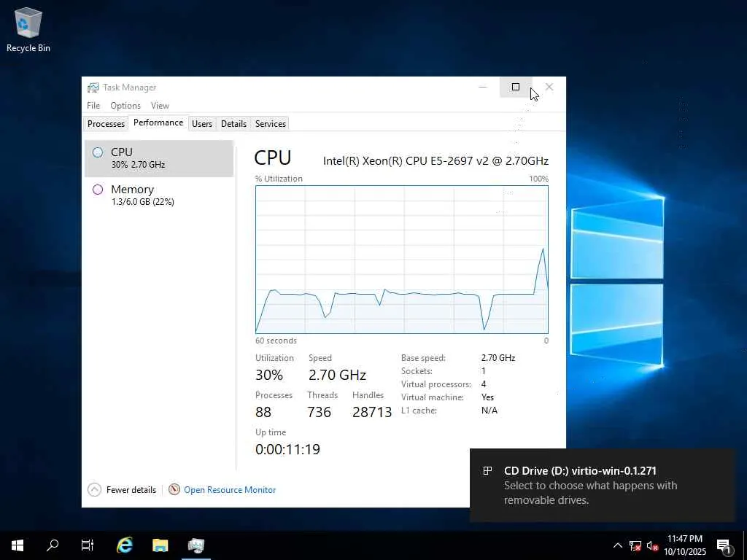Open the View menu

pyautogui.click(x=160, y=105)
